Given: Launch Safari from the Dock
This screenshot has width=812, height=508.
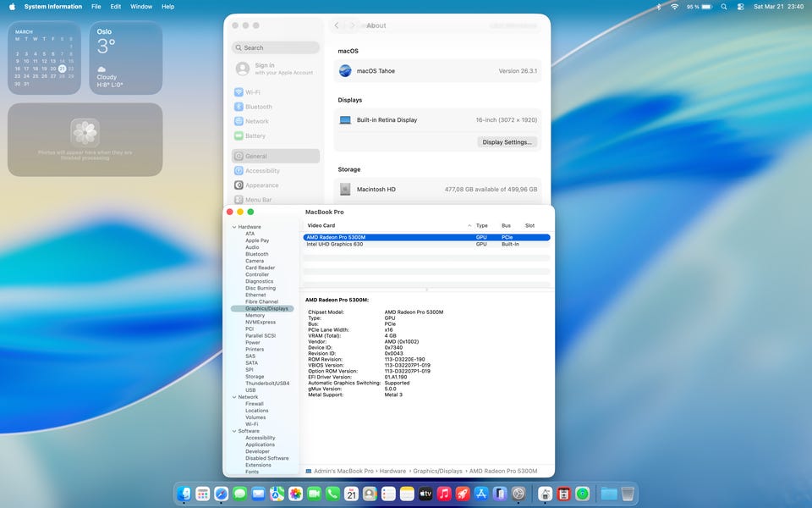Looking at the screenshot, I should [221, 494].
